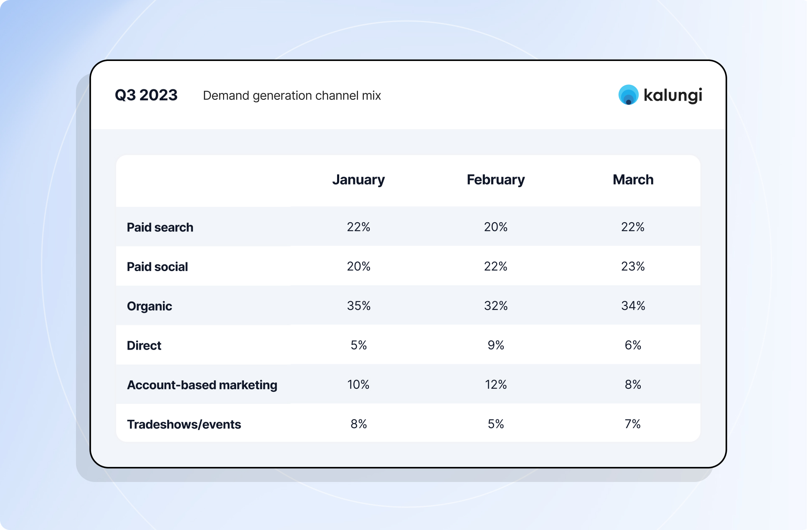Select the Q3 2023 heading
The image size is (812, 530).
pyautogui.click(x=146, y=95)
